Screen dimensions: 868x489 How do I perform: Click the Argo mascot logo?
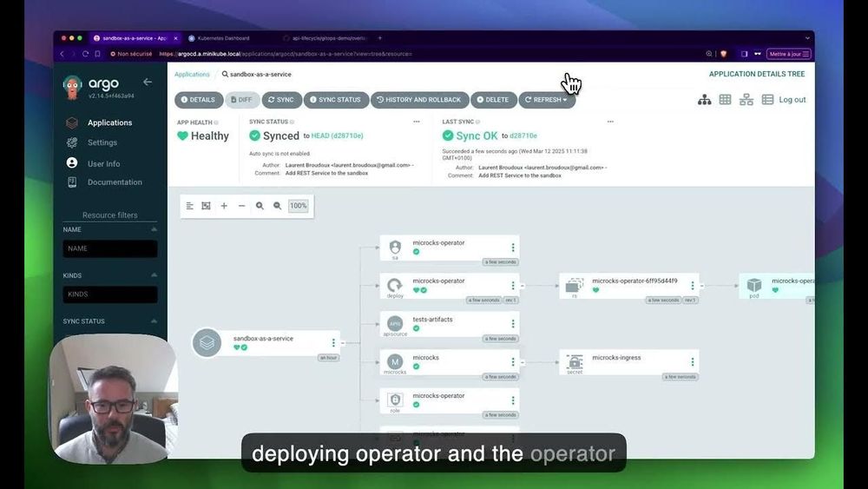72,88
